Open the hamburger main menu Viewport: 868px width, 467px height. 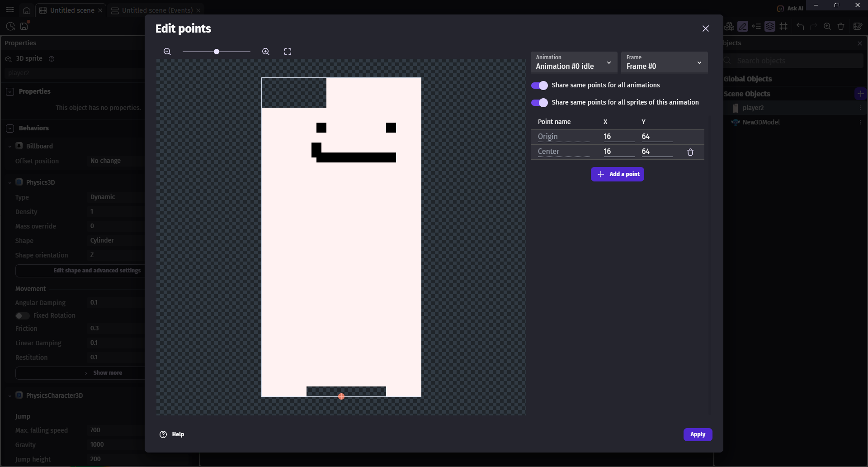pos(10,10)
